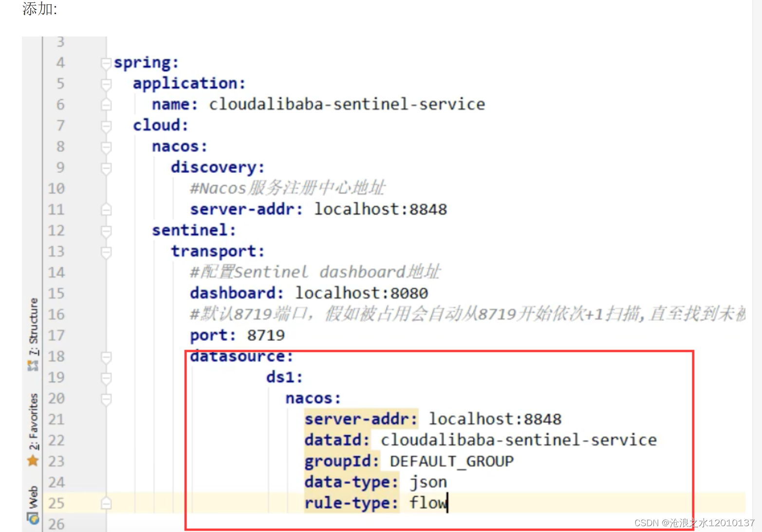Click the 'dataId:' key
Image resolution: width=762 pixels, height=532 pixels.
337,440
